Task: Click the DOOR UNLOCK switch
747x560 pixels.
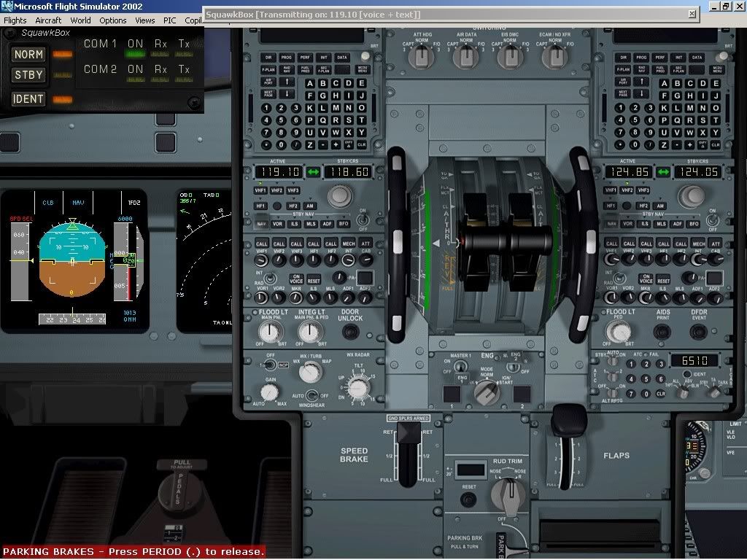Action: point(350,332)
